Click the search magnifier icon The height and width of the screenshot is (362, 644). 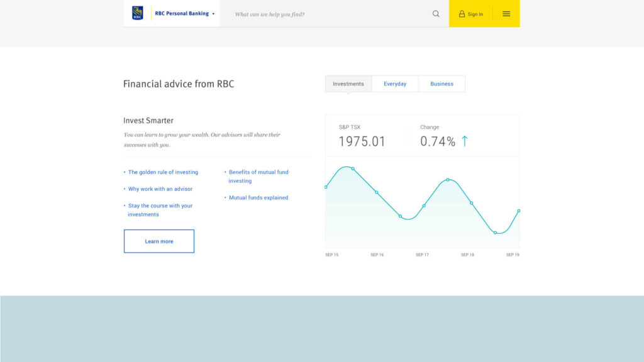click(x=436, y=14)
